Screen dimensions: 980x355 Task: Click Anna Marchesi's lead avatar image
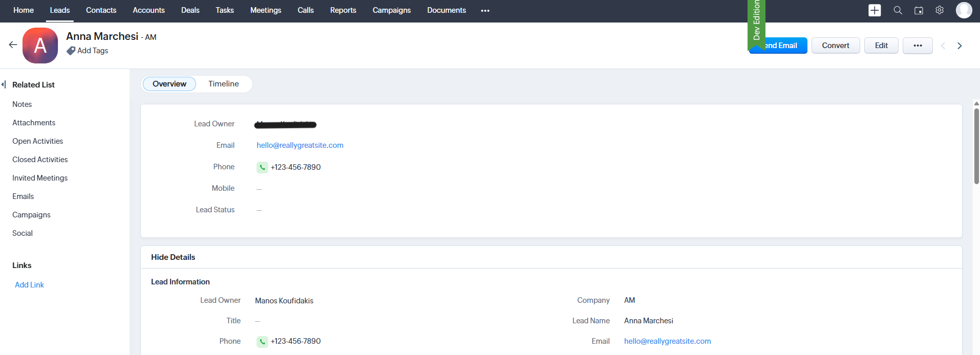pyautogui.click(x=40, y=46)
